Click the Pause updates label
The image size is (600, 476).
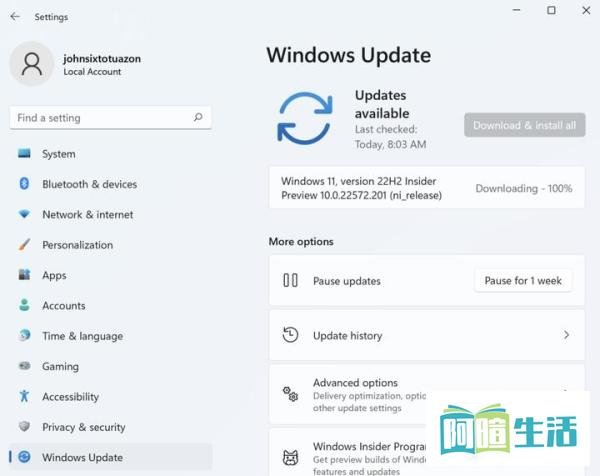click(x=347, y=281)
